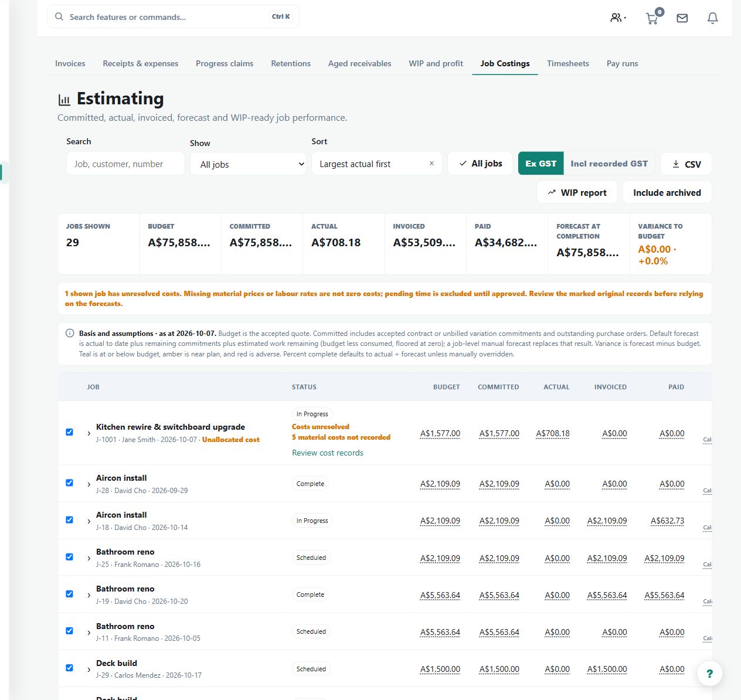741x700 pixels.
Task: Download the CSV export
Action: pyautogui.click(x=686, y=164)
